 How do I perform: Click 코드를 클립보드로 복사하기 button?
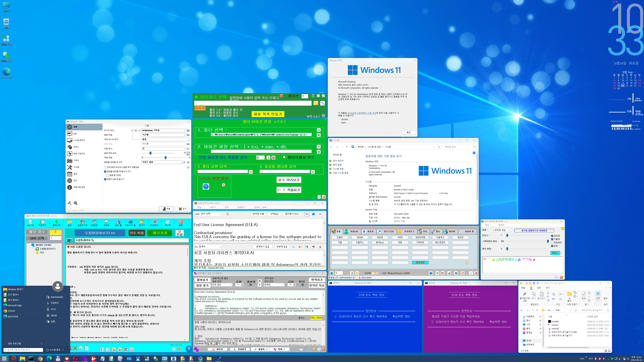tap(534, 231)
